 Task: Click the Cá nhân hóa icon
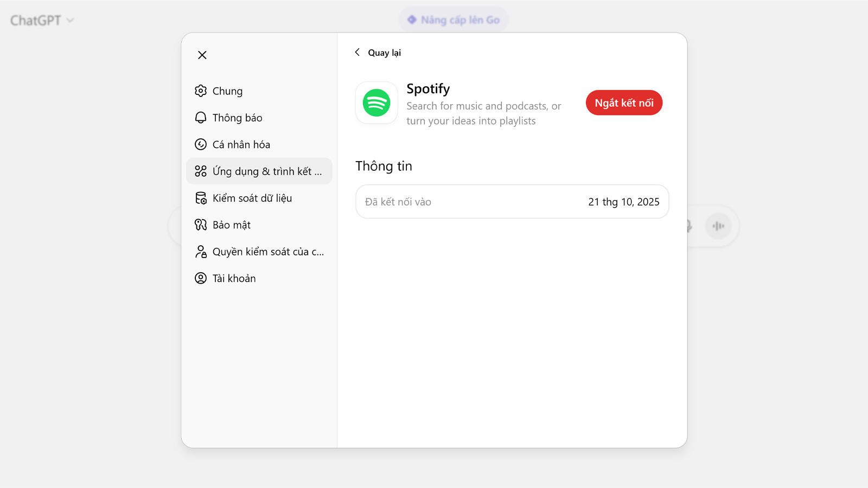(x=201, y=144)
